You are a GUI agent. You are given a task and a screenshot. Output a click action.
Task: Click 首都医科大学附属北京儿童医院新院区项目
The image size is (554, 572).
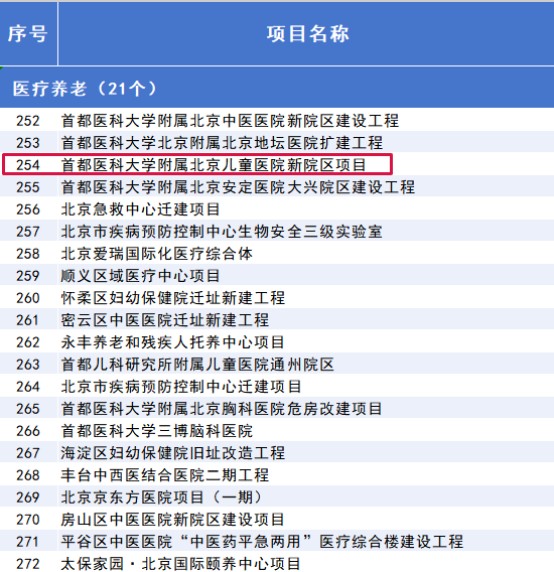(x=213, y=165)
